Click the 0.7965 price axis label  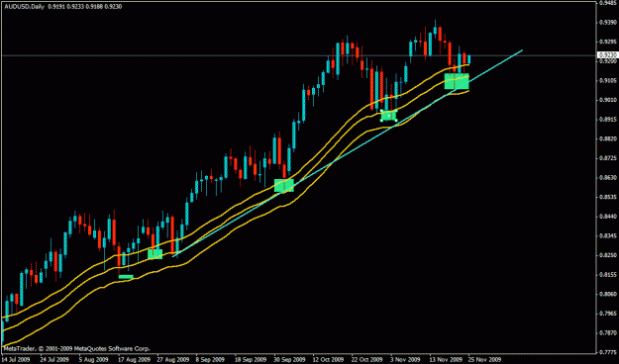(x=607, y=314)
